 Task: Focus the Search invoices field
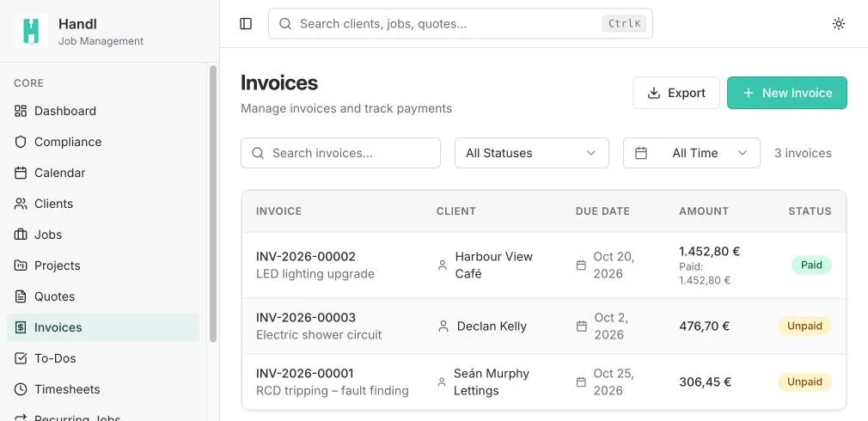point(340,153)
